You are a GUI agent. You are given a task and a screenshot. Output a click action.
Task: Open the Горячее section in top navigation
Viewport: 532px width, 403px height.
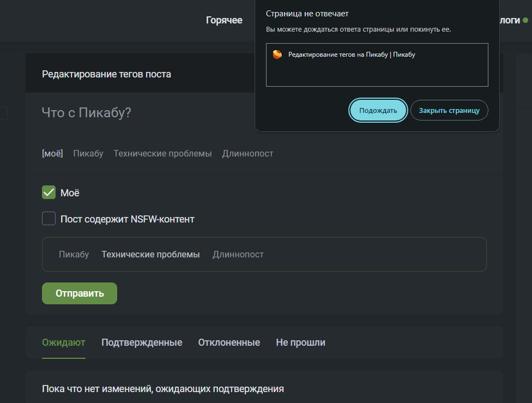pos(224,20)
